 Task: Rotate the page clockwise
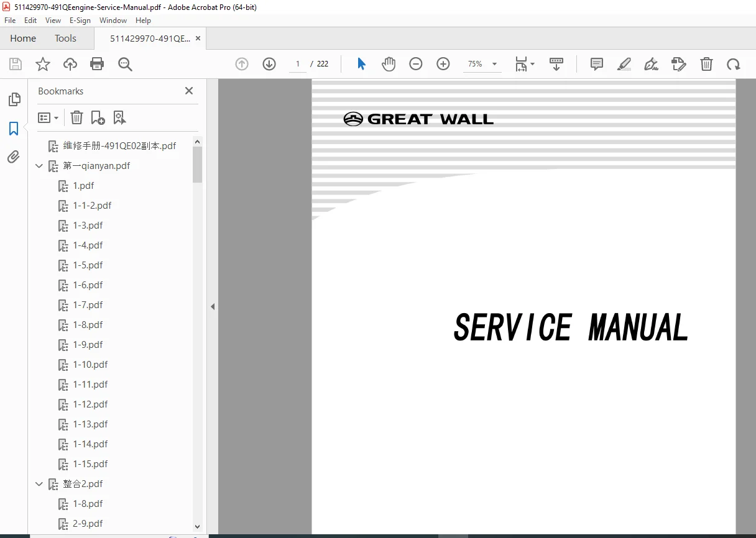tap(734, 64)
